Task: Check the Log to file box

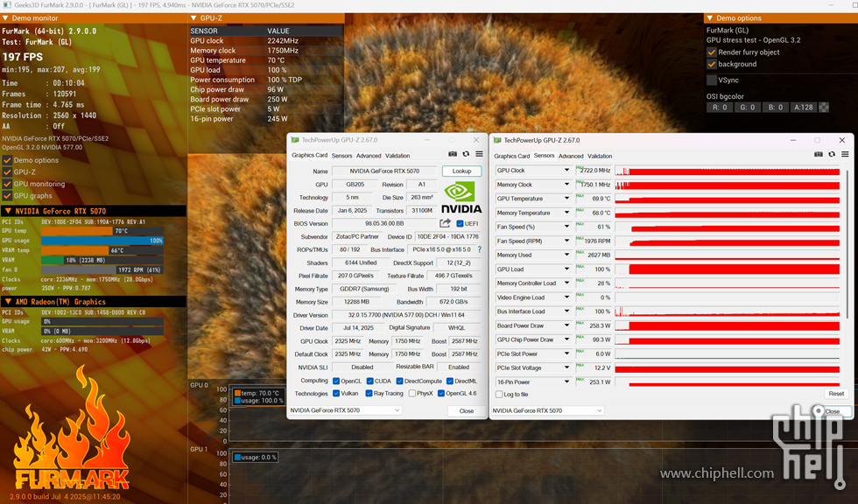Action: (x=498, y=394)
